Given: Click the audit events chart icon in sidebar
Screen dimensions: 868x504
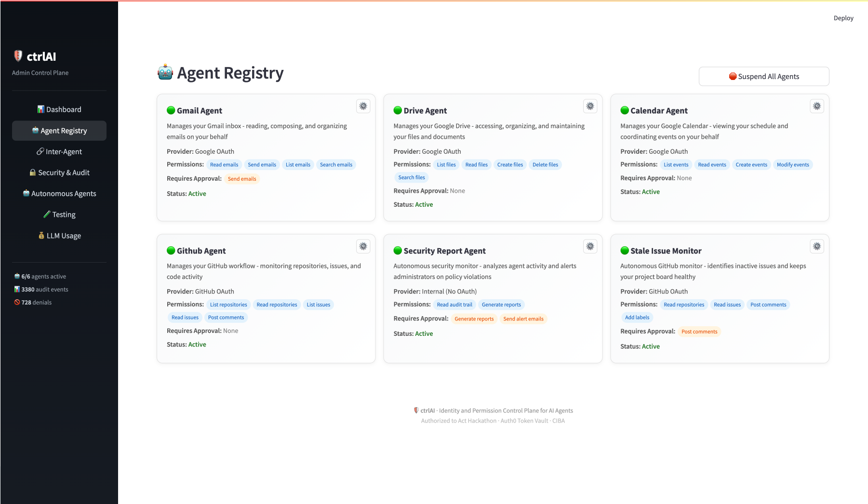Looking at the screenshot, I should [x=17, y=289].
